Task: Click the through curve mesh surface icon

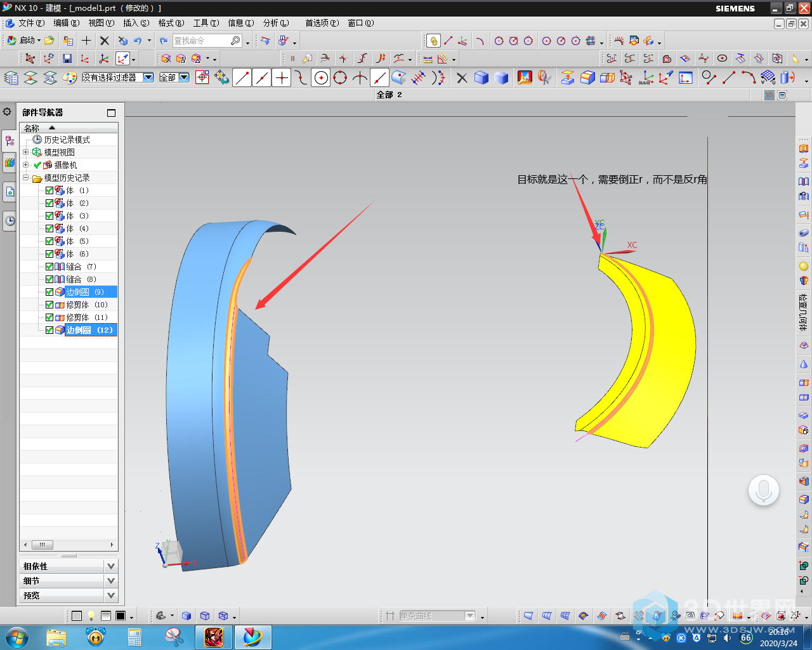Action: click(768, 77)
